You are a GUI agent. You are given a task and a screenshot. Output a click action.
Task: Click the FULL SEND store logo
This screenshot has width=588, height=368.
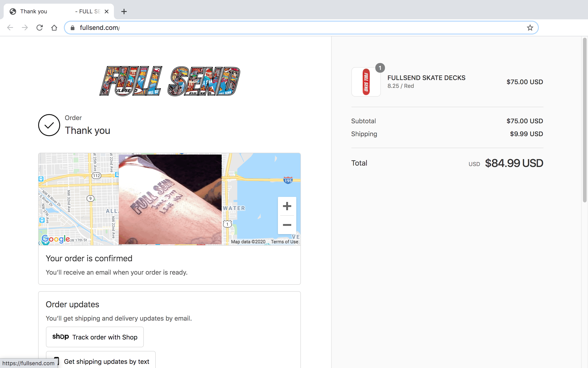tap(170, 81)
